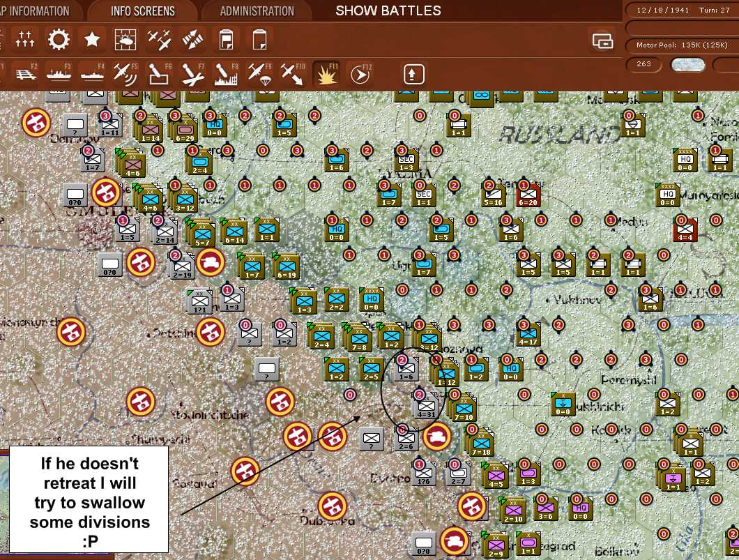This screenshot has width=739, height=560.
Task: Show the weather map icon
Action: tap(125, 40)
